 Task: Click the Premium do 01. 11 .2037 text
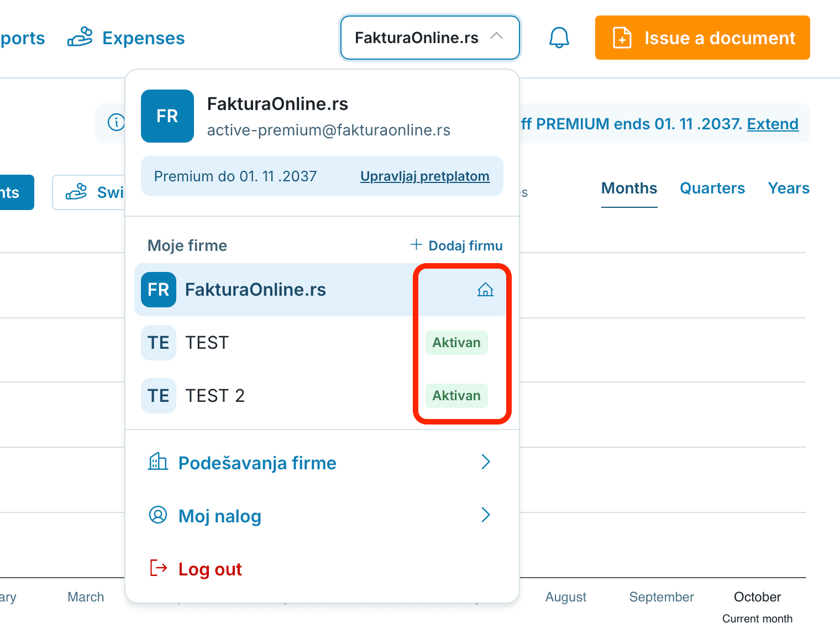(235, 176)
